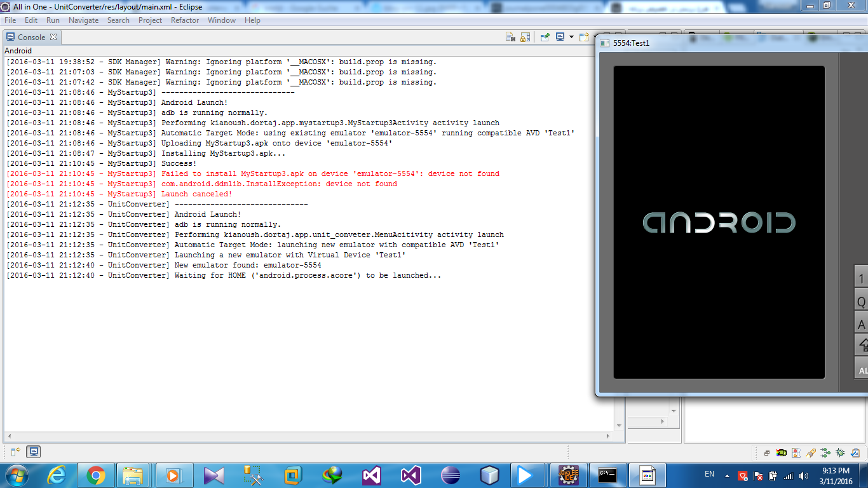This screenshot has height=488, width=868.
Task: Open the Edit menu
Action: click(x=31, y=20)
